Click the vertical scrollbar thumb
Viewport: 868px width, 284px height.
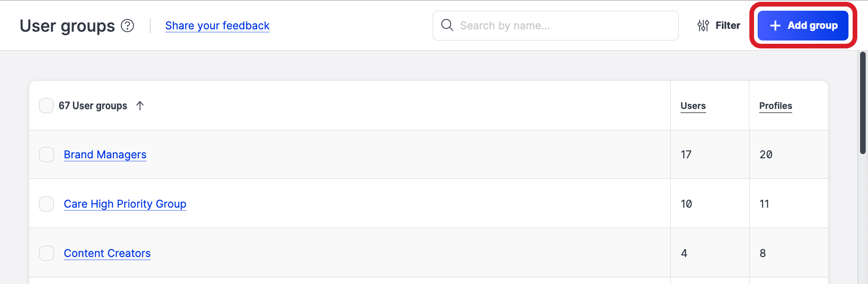[863, 102]
